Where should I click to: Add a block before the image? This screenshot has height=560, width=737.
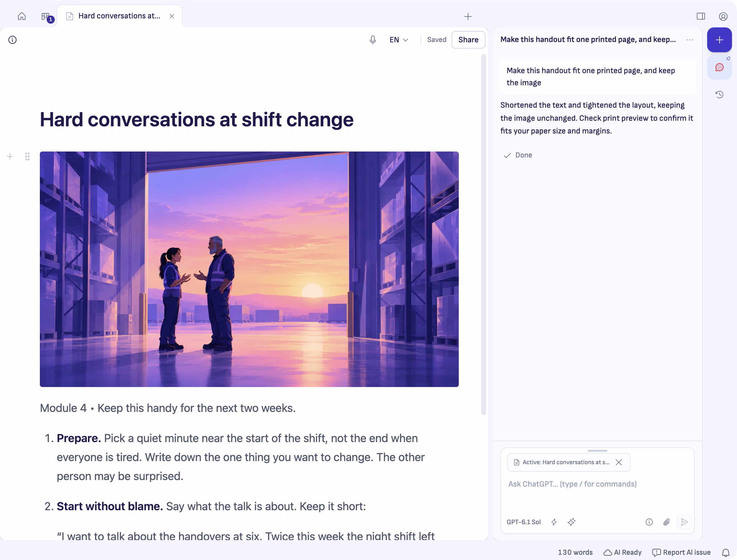point(10,156)
